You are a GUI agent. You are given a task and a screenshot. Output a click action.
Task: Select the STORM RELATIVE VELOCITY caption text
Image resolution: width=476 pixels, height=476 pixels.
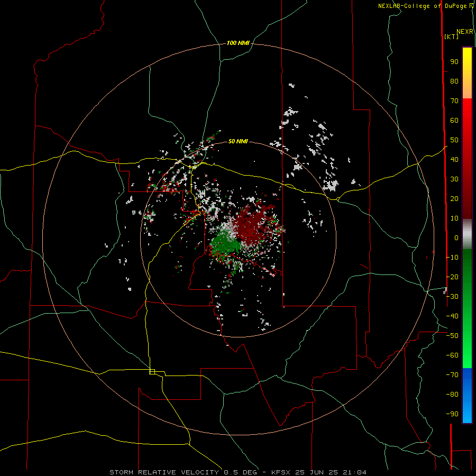point(166,472)
